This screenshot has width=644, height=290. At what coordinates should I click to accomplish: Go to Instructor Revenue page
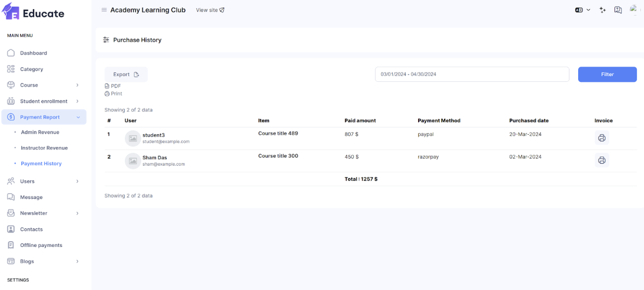click(44, 148)
